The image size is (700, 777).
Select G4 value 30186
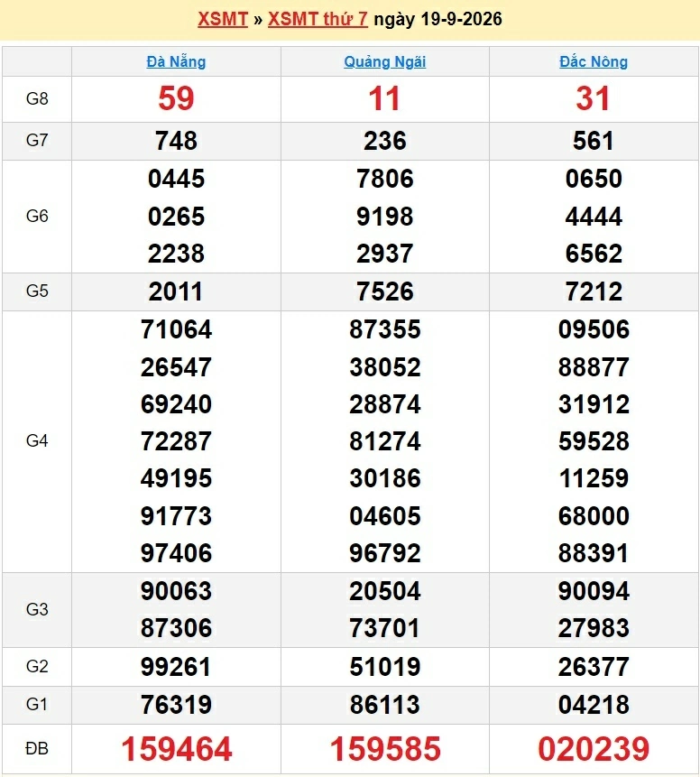385,478
